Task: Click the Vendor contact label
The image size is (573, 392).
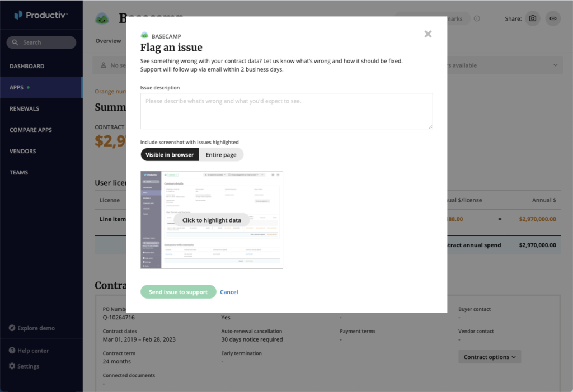Action: (476, 332)
